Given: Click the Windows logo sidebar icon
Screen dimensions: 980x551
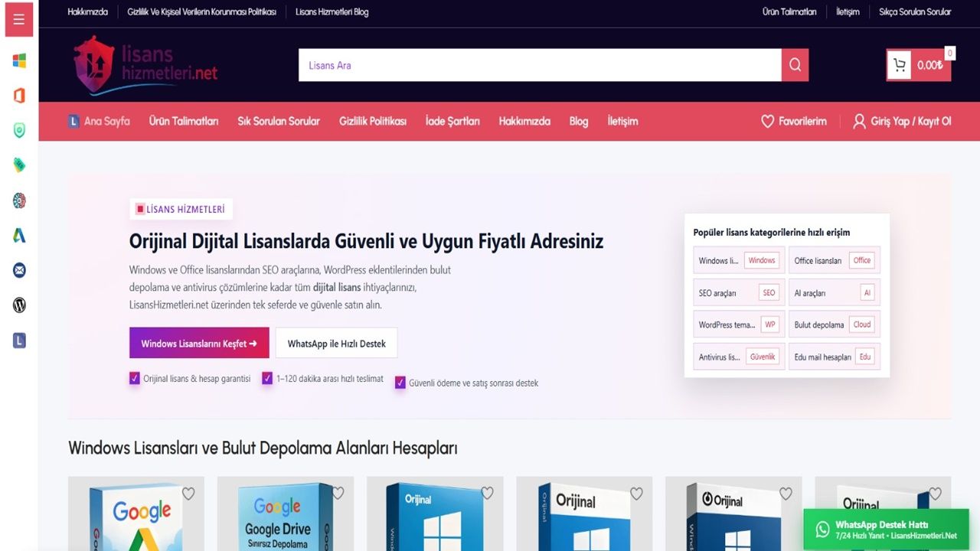Looking at the screenshot, I should 19,60.
